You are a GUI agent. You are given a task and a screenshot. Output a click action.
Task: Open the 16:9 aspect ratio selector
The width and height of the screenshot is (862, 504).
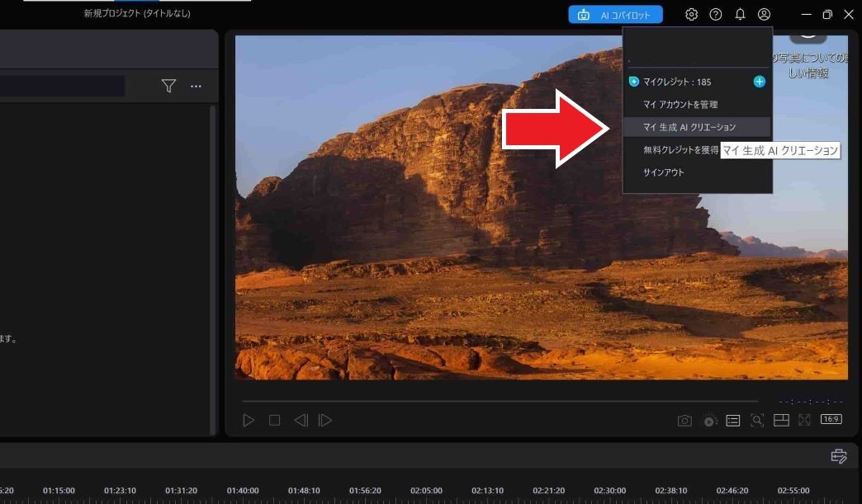pyautogui.click(x=831, y=420)
